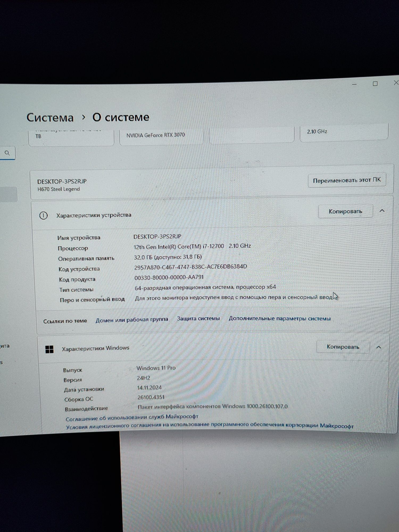This screenshot has width=399, height=532.
Task: Open Дополнительные параметры системы link
Action: tap(280, 318)
